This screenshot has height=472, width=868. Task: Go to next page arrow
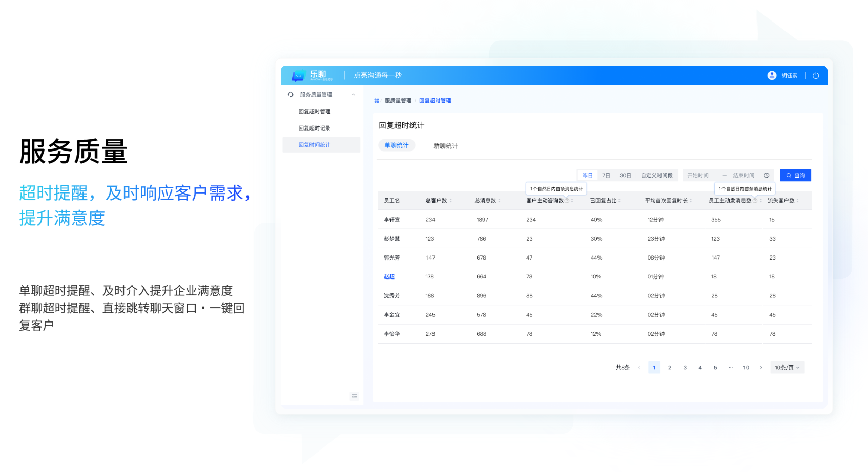pyautogui.click(x=761, y=368)
